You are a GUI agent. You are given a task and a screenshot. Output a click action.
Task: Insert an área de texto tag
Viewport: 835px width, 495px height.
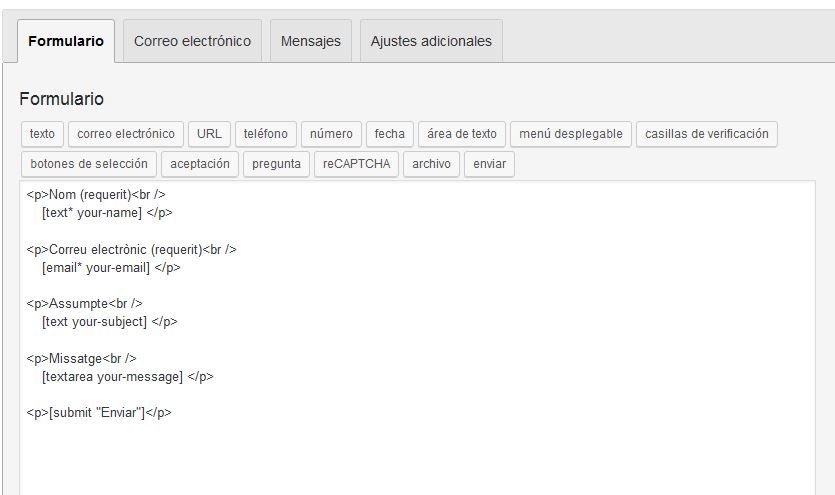pyautogui.click(x=462, y=134)
